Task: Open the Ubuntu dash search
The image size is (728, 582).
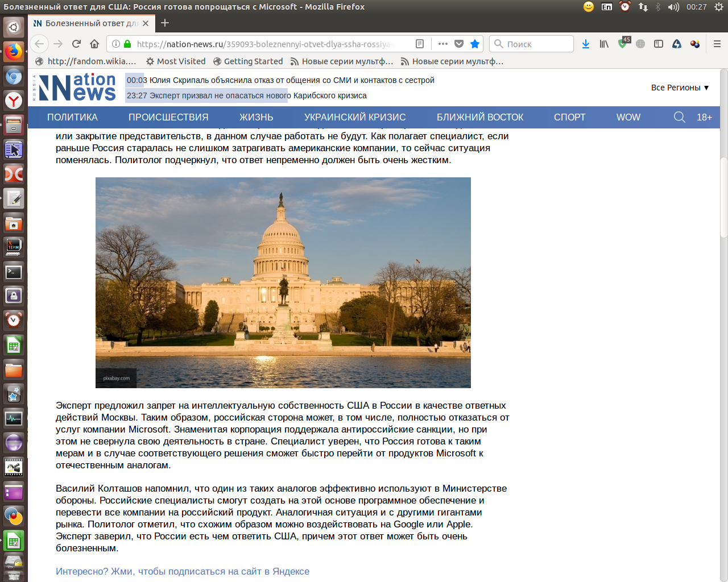Action: (x=14, y=27)
